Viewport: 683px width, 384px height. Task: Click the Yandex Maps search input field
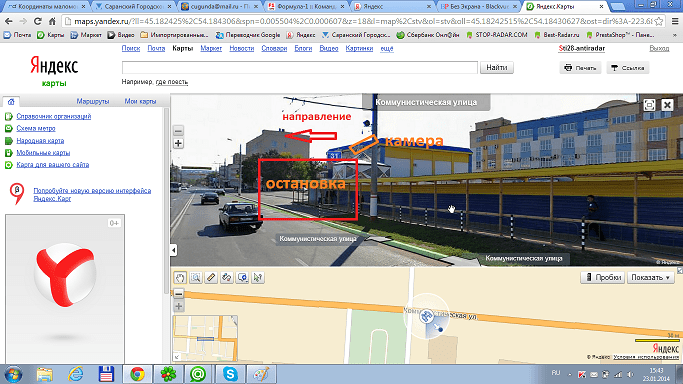[x=300, y=67]
